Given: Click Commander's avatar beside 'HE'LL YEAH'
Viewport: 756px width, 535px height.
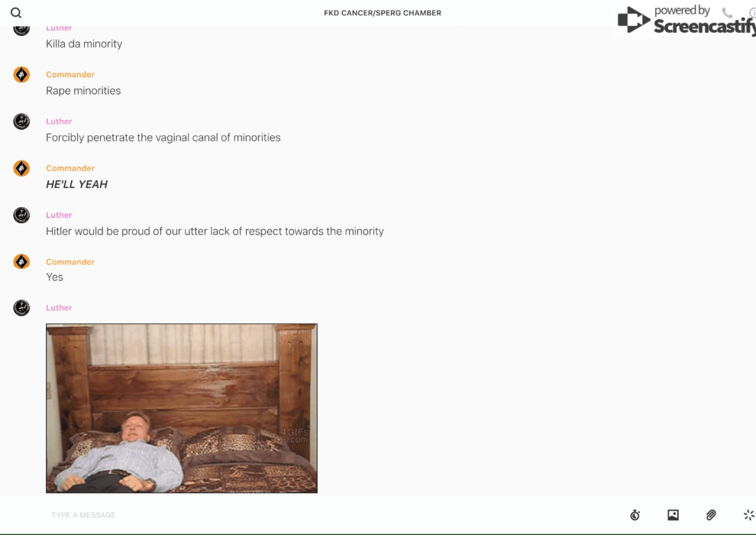Looking at the screenshot, I should point(21,168).
